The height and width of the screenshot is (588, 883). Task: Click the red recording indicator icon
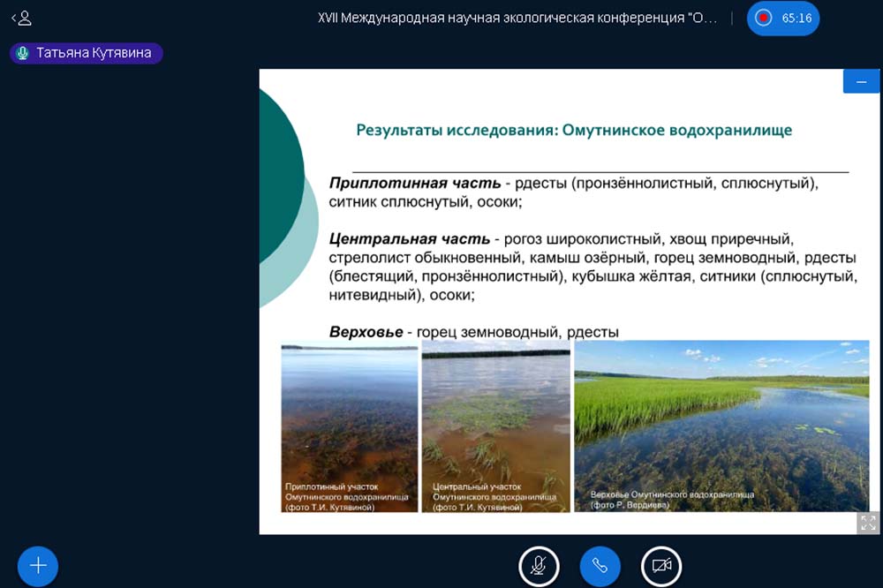pos(764,18)
